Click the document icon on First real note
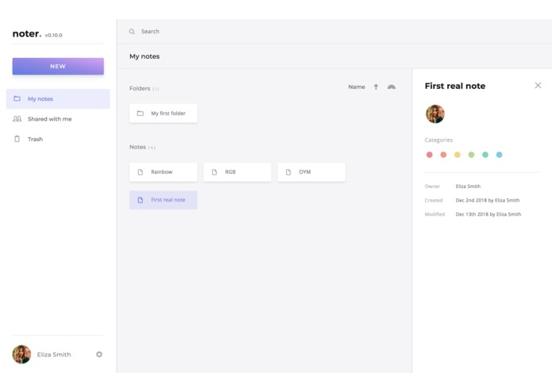 pyautogui.click(x=140, y=200)
